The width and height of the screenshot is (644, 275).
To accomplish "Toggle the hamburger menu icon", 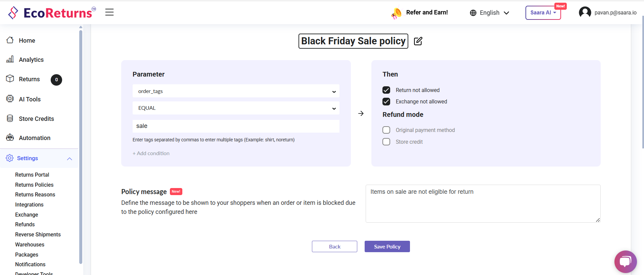I will (109, 12).
